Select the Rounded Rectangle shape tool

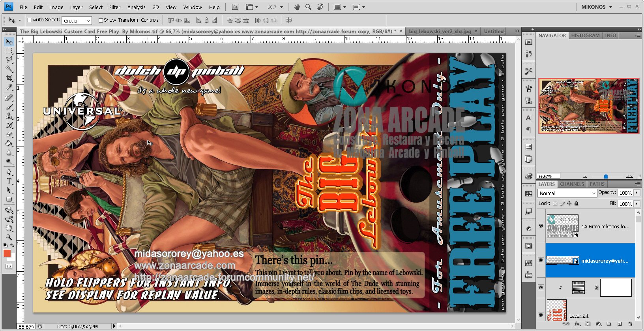coord(9,199)
